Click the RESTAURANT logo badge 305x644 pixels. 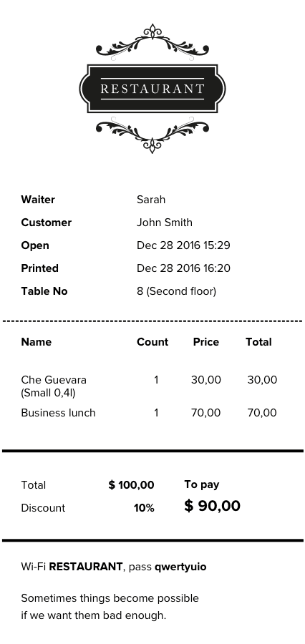(152, 88)
